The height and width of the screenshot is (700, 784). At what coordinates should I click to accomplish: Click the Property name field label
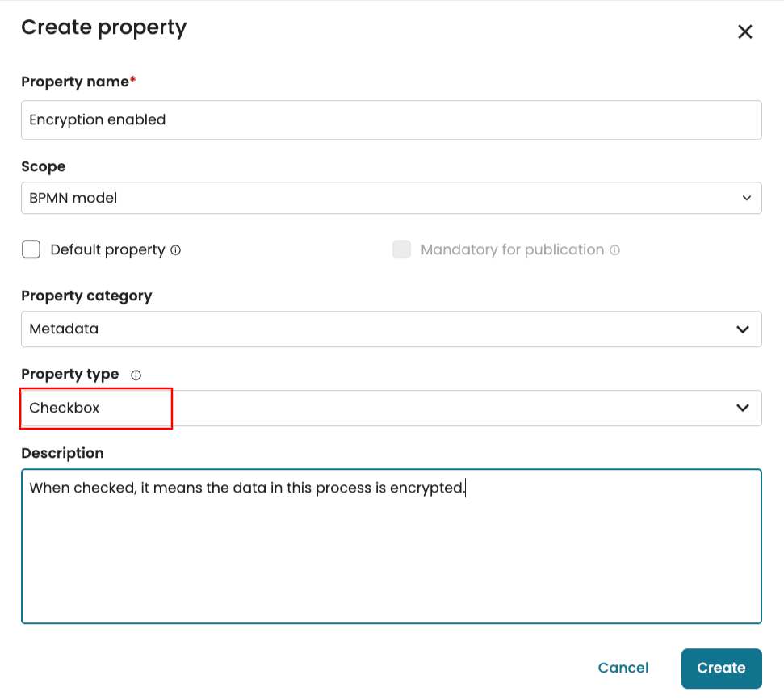[x=74, y=82]
